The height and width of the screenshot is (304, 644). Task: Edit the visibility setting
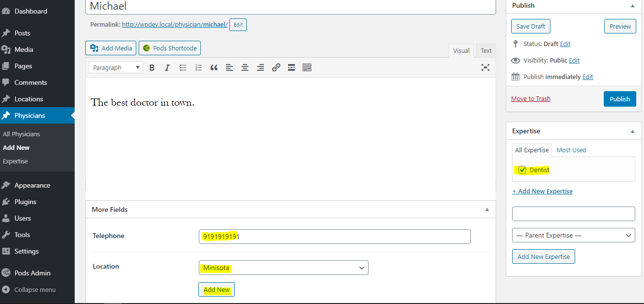tap(574, 60)
